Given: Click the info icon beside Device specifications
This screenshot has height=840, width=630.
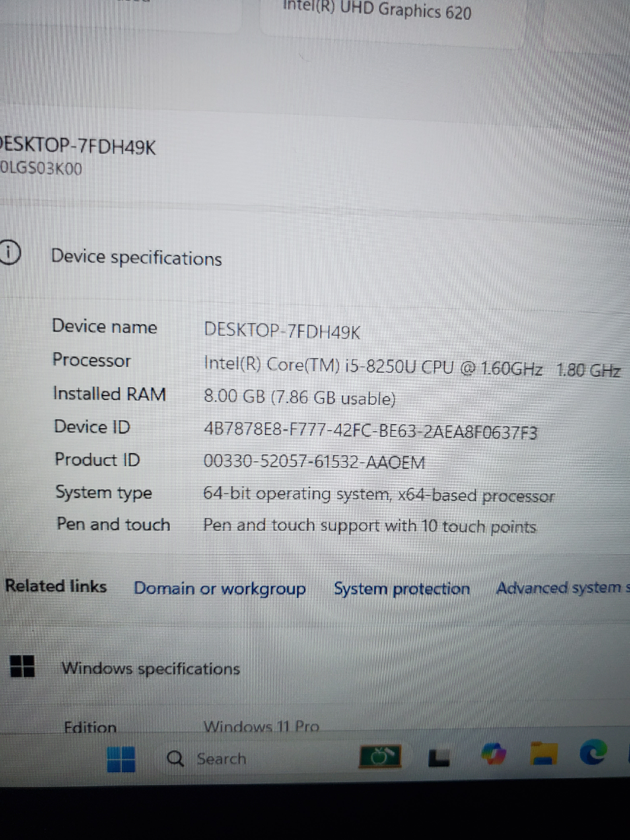Looking at the screenshot, I should [10, 253].
